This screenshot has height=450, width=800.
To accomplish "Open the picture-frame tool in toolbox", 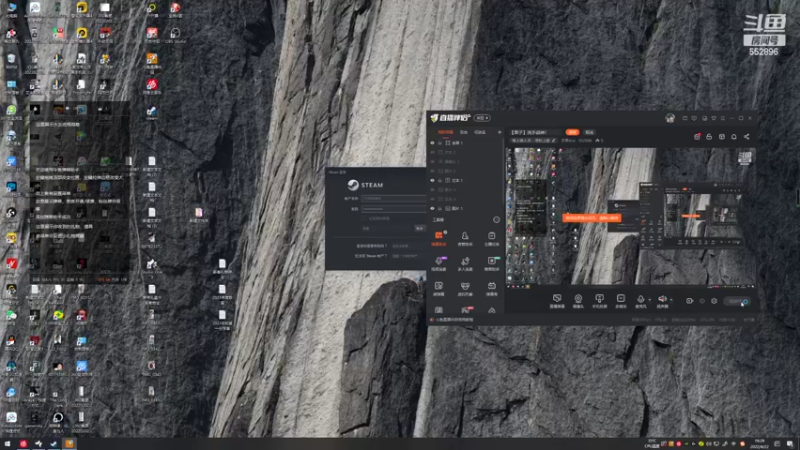I will [x=439, y=288].
